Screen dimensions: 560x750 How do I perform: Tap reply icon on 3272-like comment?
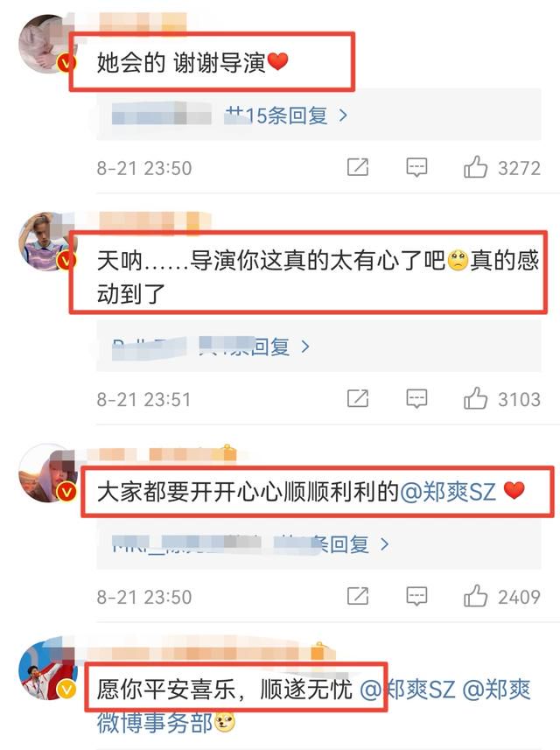(416, 167)
